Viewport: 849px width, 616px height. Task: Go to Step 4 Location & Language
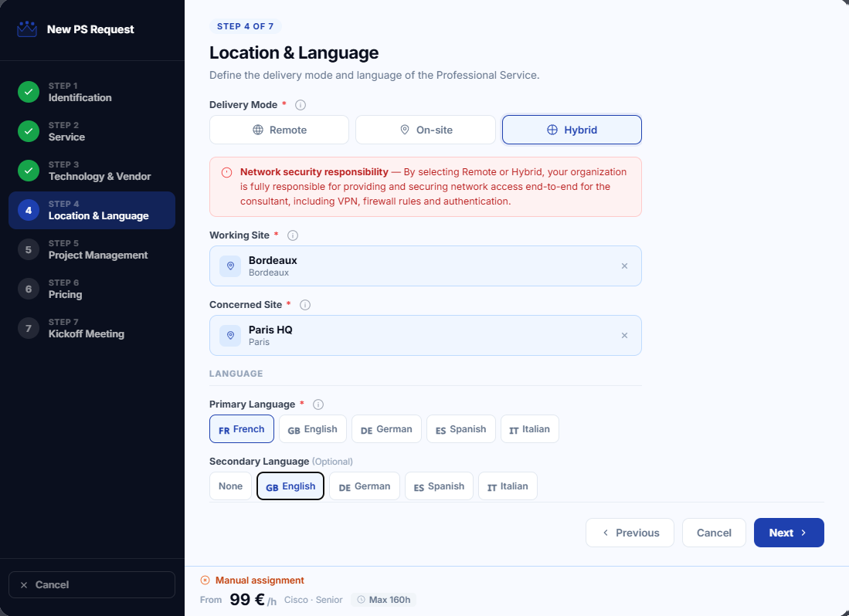(92, 211)
